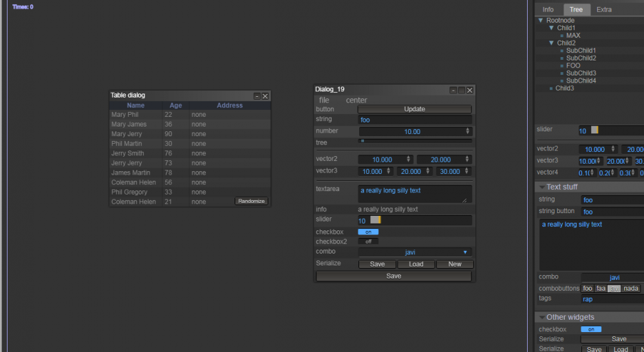This screenshot has width=644, height=352.
Task: Open the right panel combo showing javi
Action: tap(612, 278)
